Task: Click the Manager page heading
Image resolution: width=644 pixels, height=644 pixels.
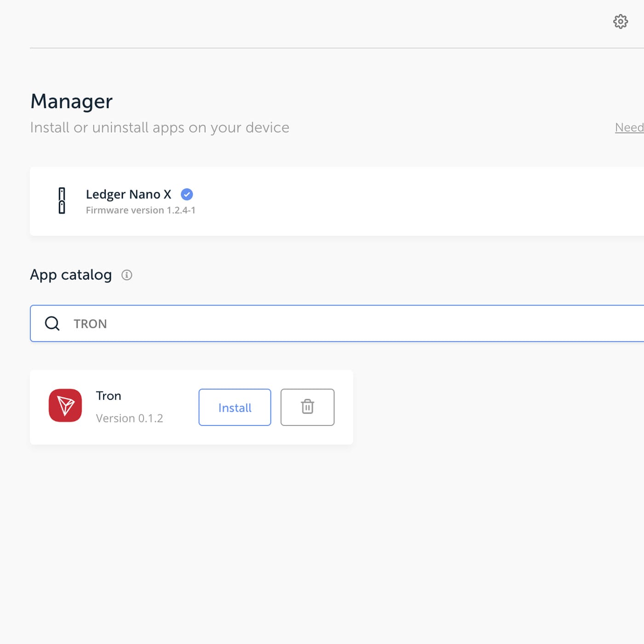Action: coord(71,102)
